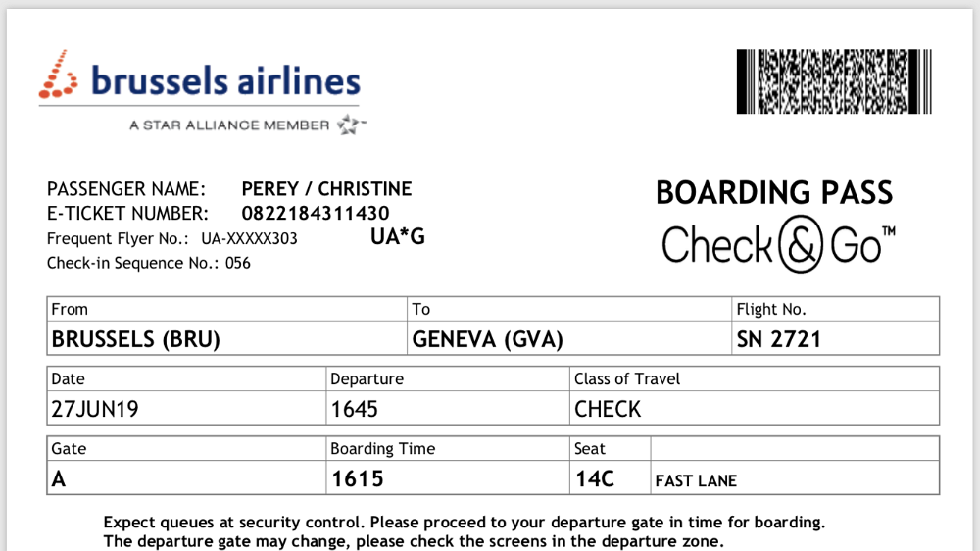The height and width of the screenshot is (551, 980).
Task: Click the GENEVA (GVA) destination cell
Action: (x=488, y=339)
